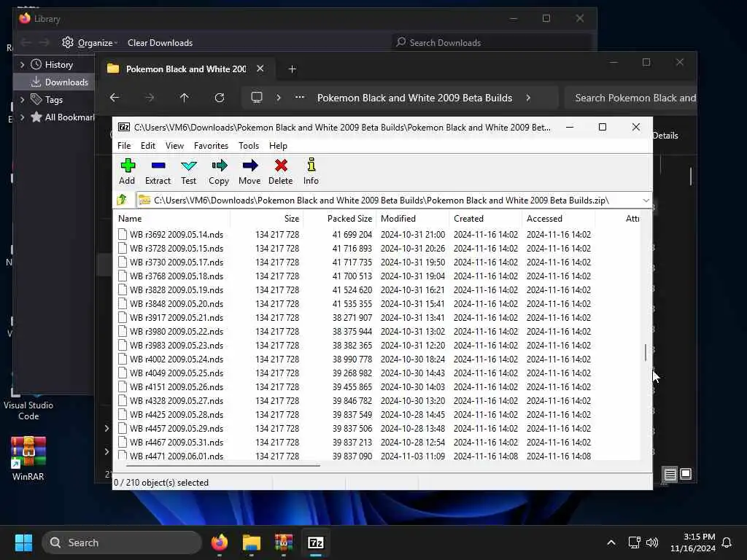Switch Explorer to details list view
The width and height of the screenshot is (747, 560).
pos(670,474)
